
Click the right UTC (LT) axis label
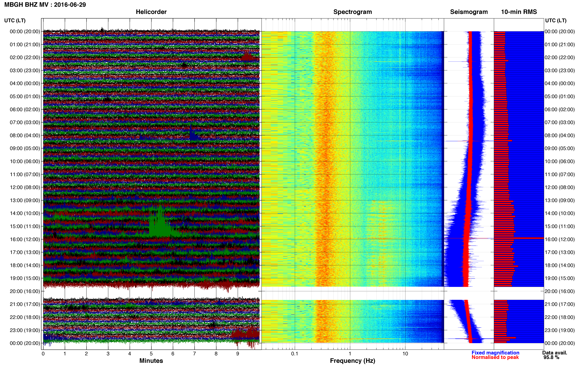coord(556,20)
